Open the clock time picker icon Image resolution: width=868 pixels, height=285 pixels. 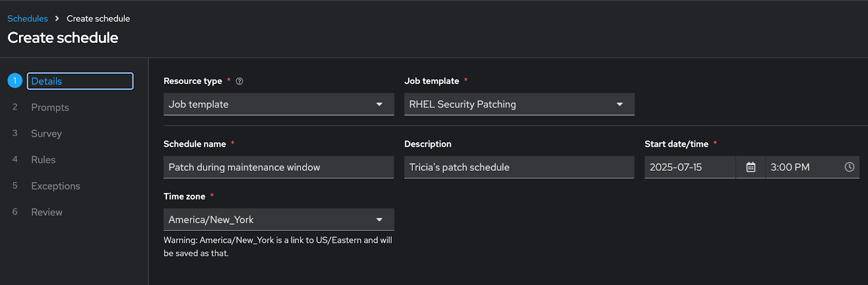tap(849, 167)
